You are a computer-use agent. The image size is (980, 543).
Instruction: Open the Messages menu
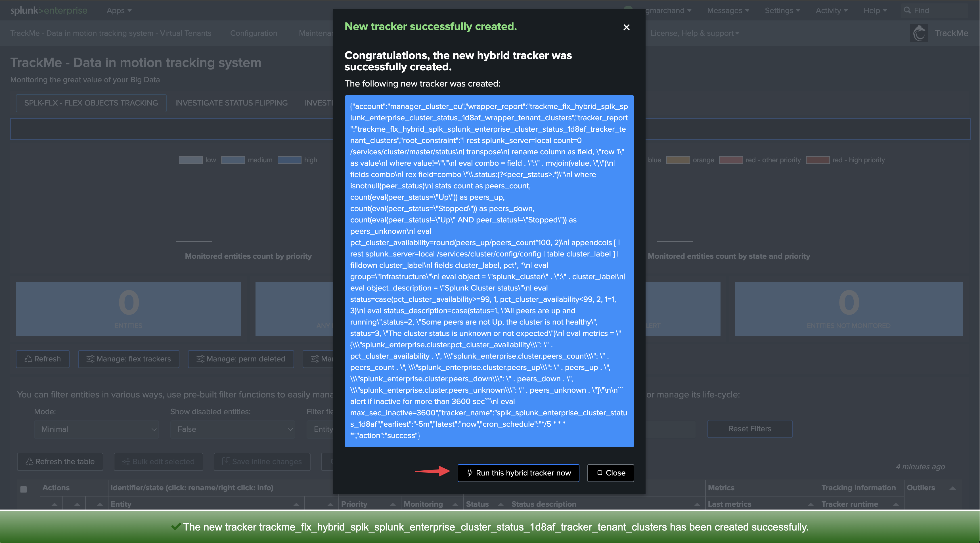(x=728, y=10)
